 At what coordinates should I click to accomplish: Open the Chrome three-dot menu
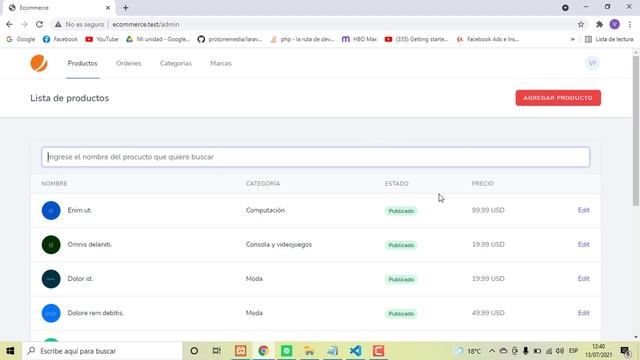(x=630, y=24)
